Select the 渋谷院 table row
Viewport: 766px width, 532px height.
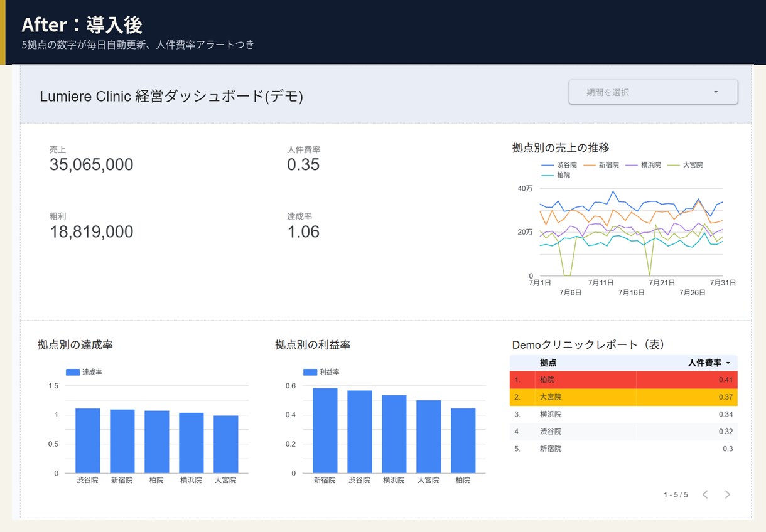click(x=623, y=432)
